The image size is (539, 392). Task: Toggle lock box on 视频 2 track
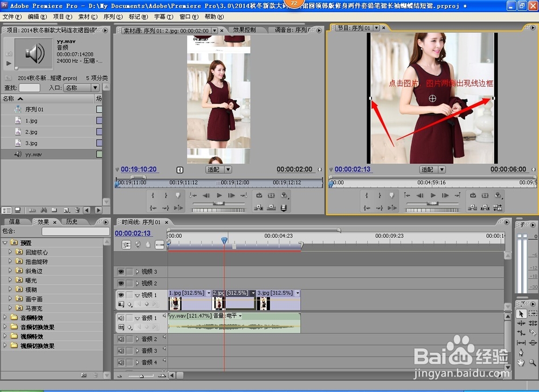tap(129, 283)
